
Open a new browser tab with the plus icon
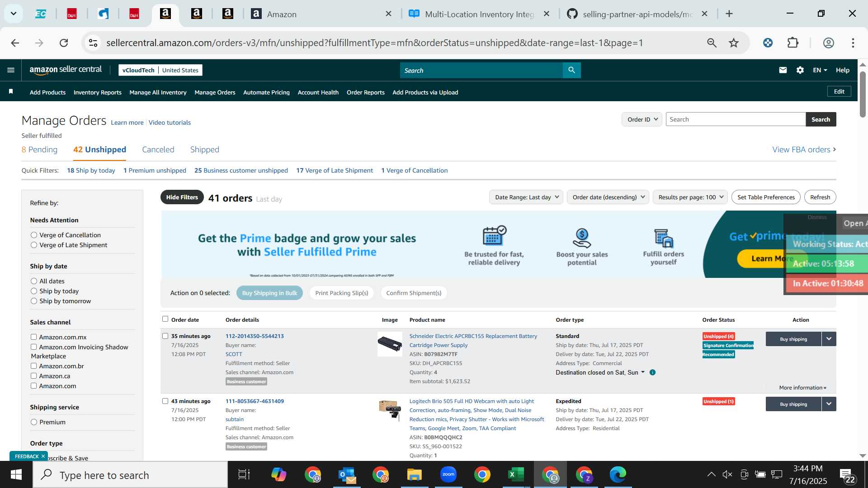(729, 14)
